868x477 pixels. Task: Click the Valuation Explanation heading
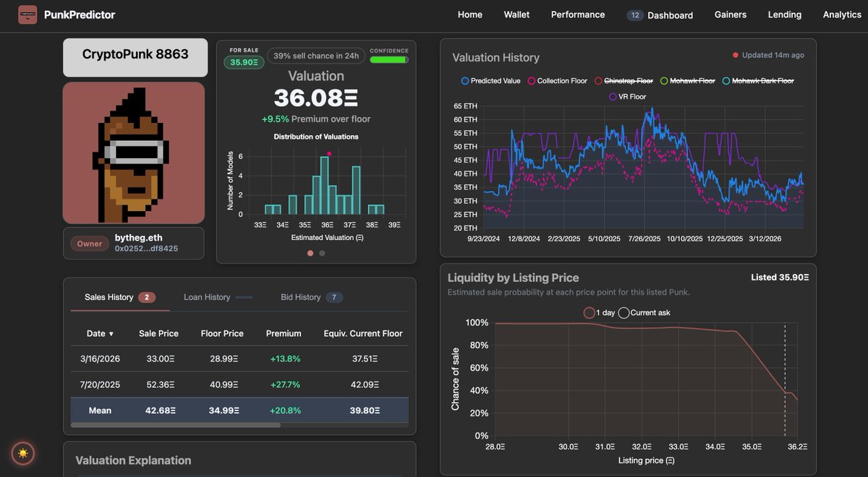click(133, 460)
